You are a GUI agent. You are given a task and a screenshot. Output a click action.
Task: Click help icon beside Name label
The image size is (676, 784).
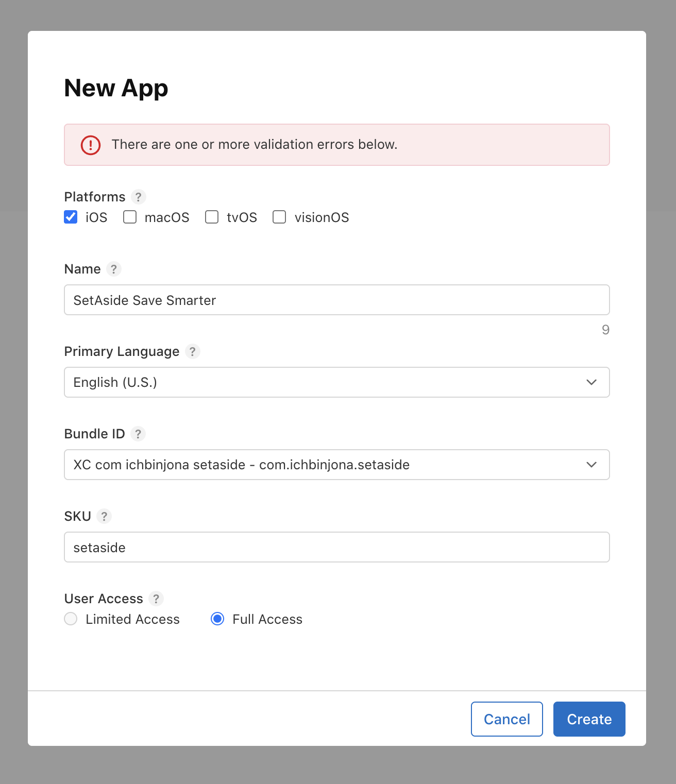coord(114,269)
